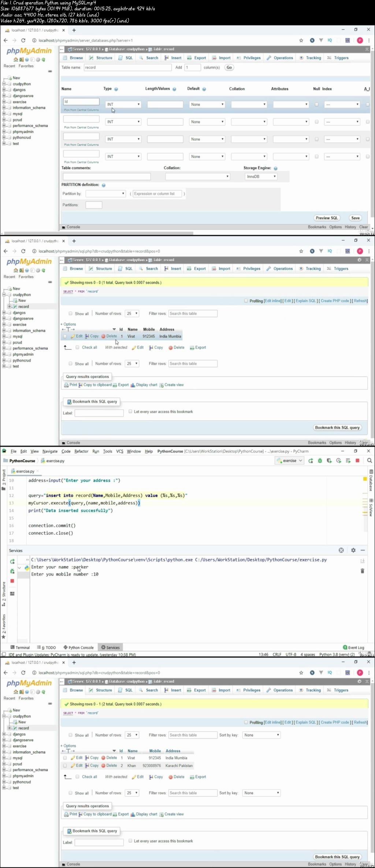Click red Stop square in Services side toolbar
Screen dimensions: 375x868
click(x=12, y=581)
